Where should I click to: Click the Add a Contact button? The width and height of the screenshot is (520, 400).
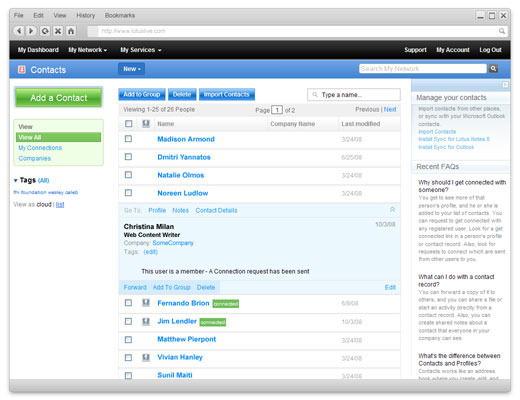[59, 98]
